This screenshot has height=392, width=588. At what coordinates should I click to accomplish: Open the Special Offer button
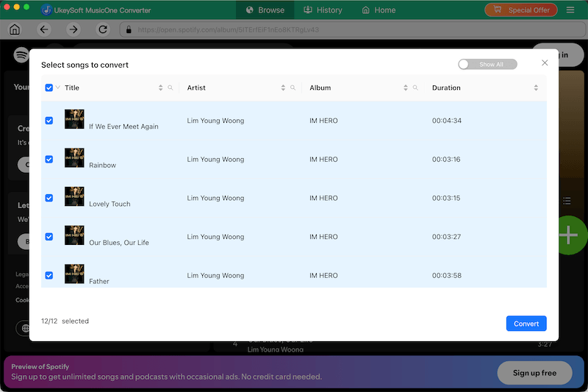[521, 10]
